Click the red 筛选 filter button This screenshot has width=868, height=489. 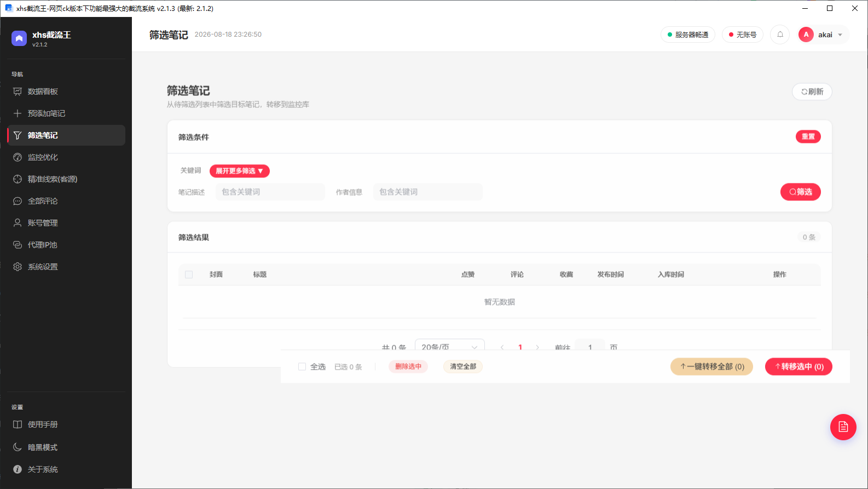[x=801, y=192]
